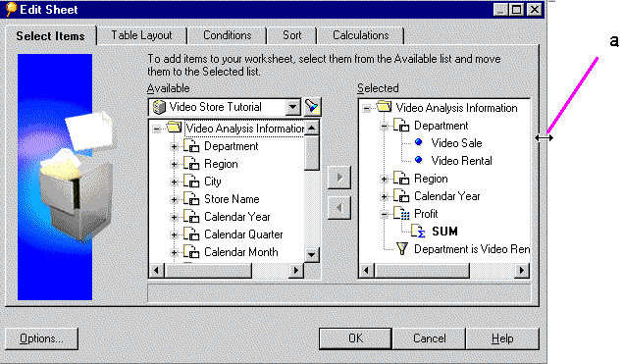Select Calendar Quarter in the Available list
Viewport: 623px width, 364px height.
tap(243, 234)
